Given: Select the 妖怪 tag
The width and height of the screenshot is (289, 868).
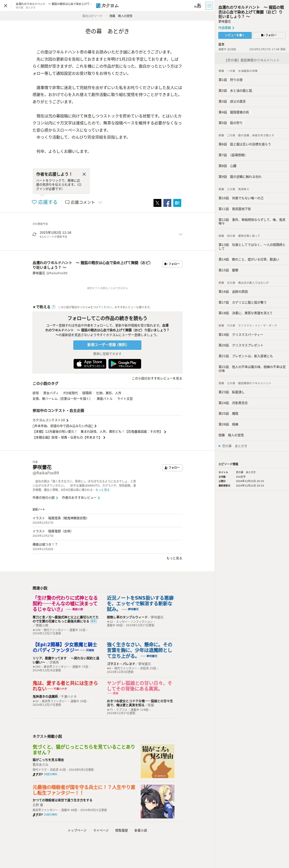Looking at the screenshot, I should [x=36, y=393].
